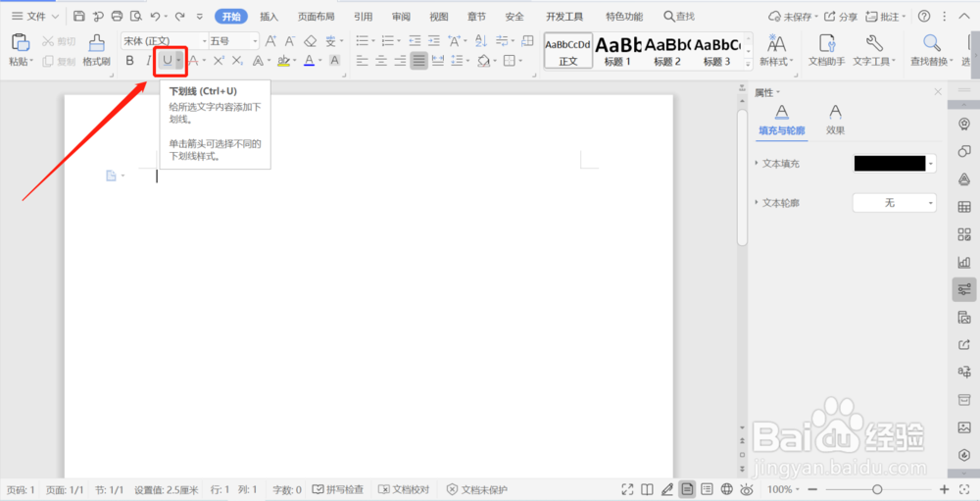Open 开发工具 (Developer) tab
The width and height of the screenshot is (980, 501).
coord(564,17)
